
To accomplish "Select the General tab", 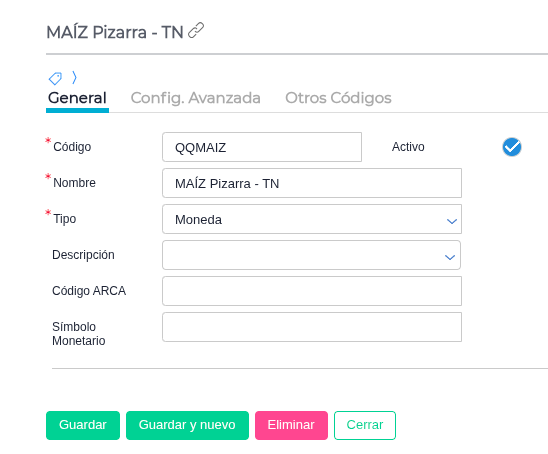I will [x=77, y=98].
